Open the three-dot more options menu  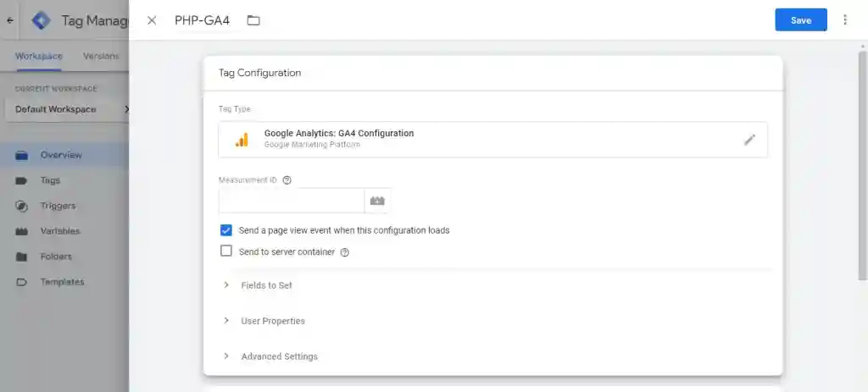pyautogui.click(x=845, y=20)
